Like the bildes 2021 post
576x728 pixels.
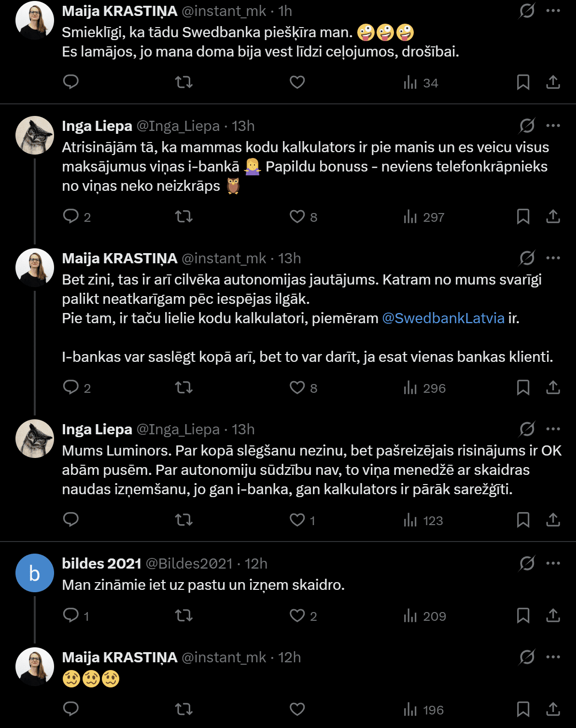[x=297, y=615]
